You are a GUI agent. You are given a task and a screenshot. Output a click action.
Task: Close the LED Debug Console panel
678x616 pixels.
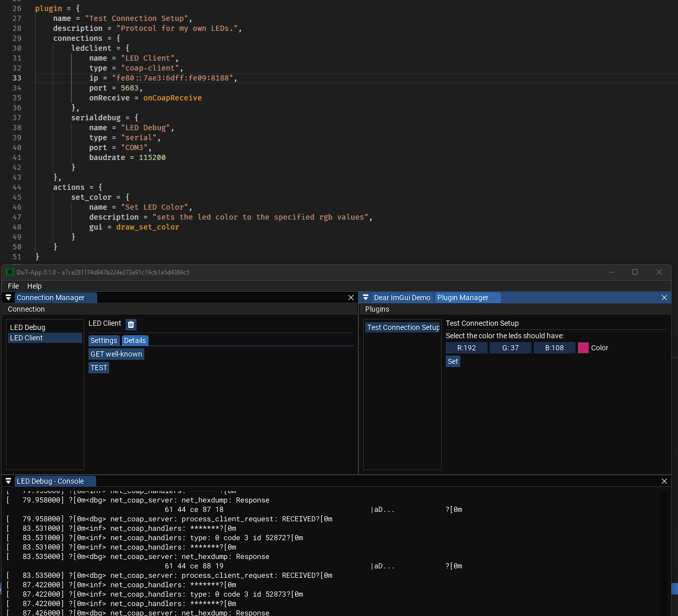pyautogui.click(x=664, y=481)
